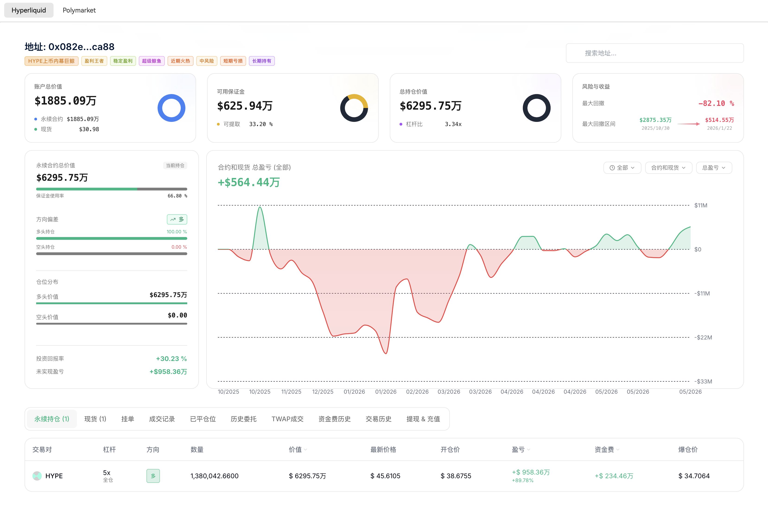Click the available margin donut chart
This screenshot has width=768, height=532.
[354, 108]
